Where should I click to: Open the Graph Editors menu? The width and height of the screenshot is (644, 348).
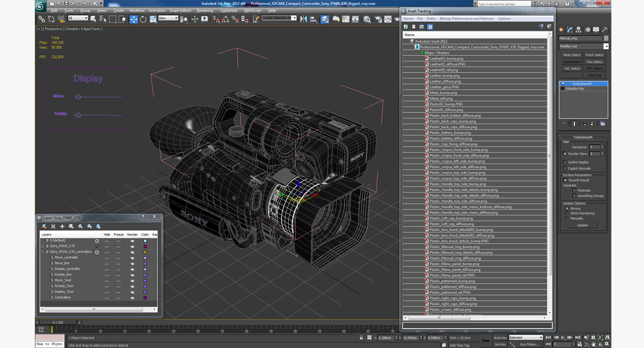tap(180, 10)
